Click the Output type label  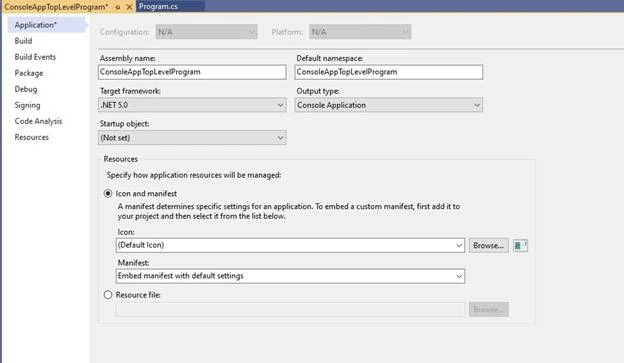tap(318, 91)
